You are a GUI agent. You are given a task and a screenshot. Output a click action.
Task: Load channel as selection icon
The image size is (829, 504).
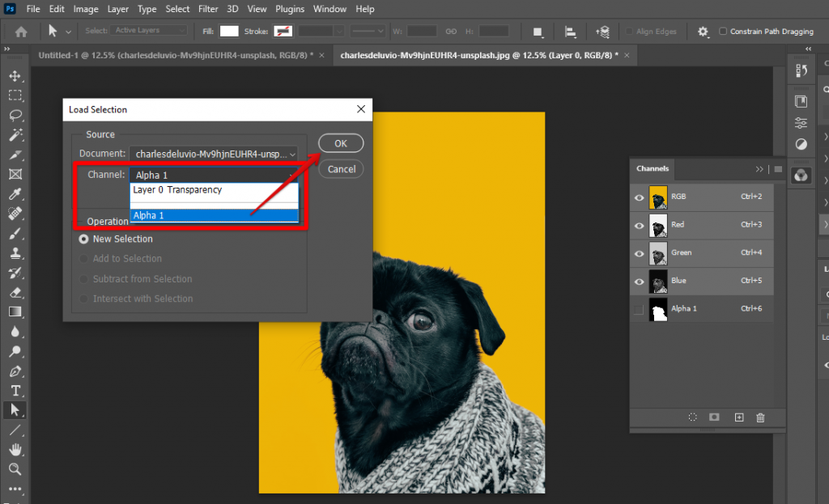tap(693, 417)
